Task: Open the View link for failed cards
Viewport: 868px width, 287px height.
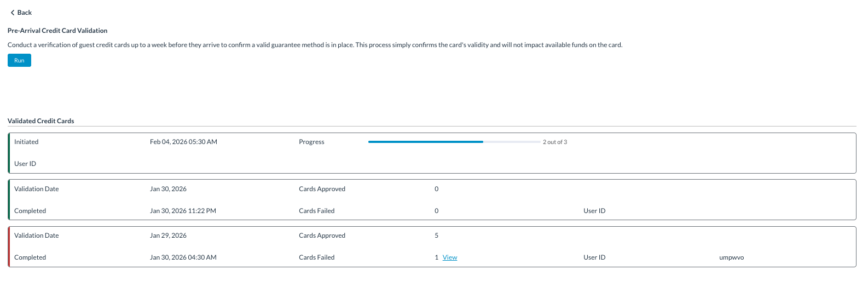Action: click(450, 257)
